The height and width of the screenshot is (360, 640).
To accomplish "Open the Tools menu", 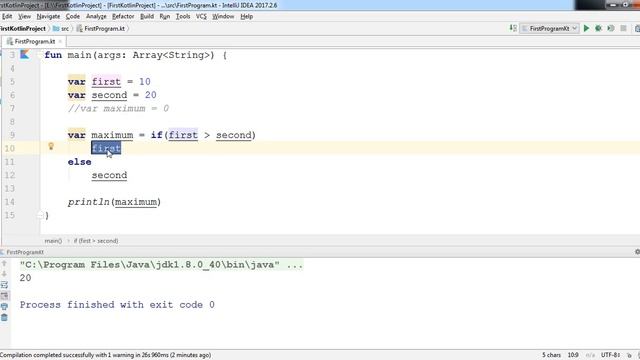I will [183, 16].
